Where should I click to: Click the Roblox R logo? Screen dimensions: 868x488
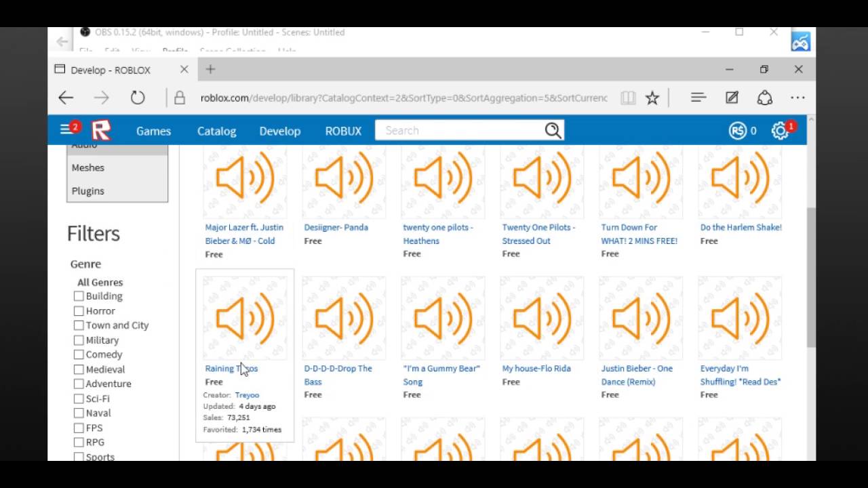click(x=102, y=130)
